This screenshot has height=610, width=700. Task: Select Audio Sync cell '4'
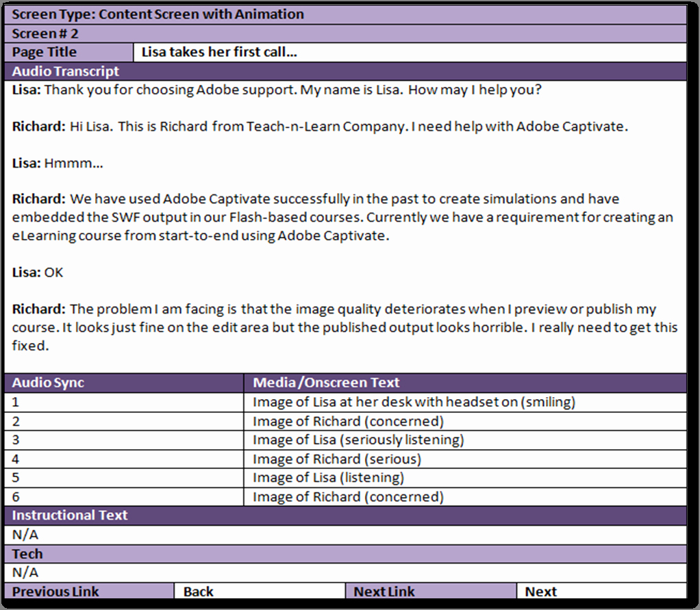[124, 459]
